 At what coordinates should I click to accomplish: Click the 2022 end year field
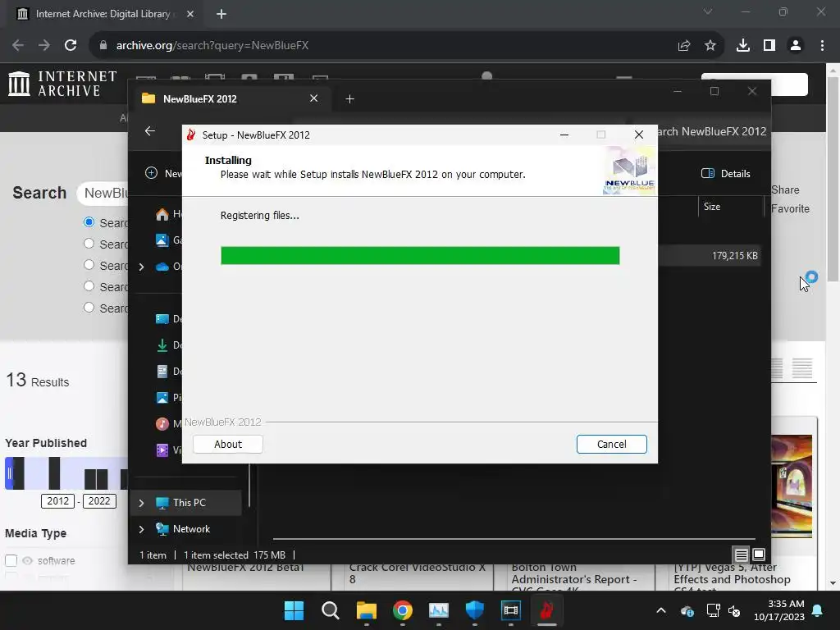pyautogui.click(x=99, y=501)
